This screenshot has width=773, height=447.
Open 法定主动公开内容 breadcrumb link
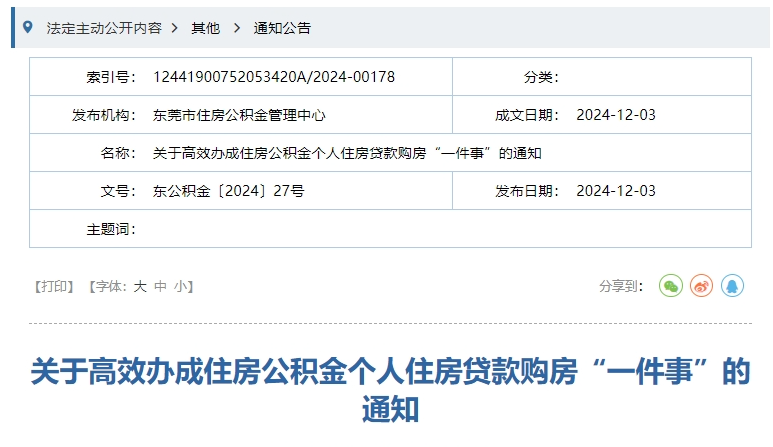coord(104,28)
